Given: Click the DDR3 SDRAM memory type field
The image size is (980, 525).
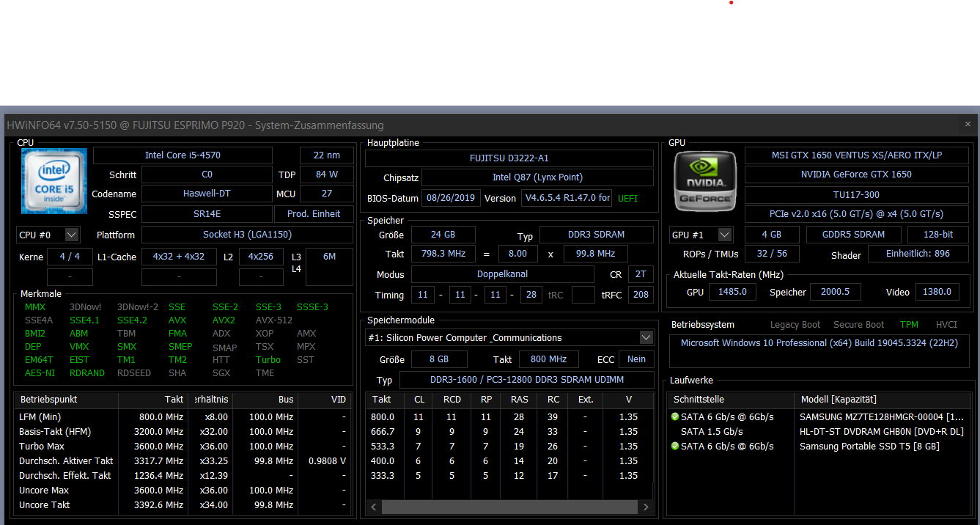Looking at the screenshot, I should pos(596,235).
